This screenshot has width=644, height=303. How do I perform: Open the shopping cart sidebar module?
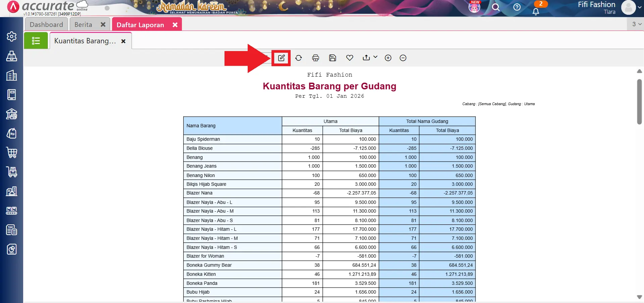(x=12, y=153)
